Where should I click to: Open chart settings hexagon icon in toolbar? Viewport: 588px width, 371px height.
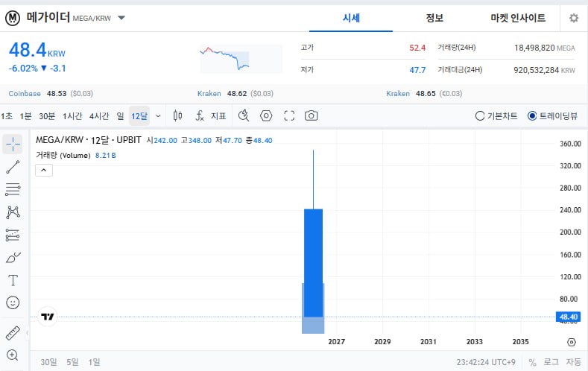point(266,115)
